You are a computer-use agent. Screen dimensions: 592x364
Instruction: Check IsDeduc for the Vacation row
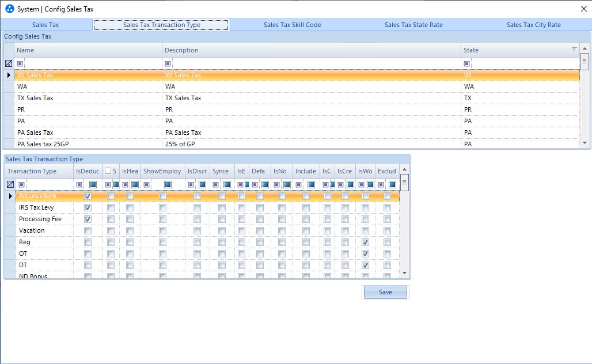88,230
